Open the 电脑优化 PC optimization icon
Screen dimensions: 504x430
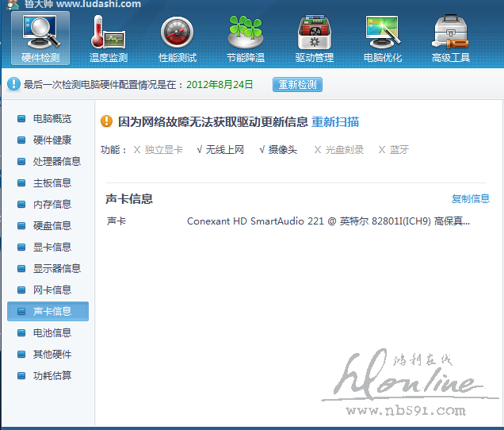(x=382, y=37)
